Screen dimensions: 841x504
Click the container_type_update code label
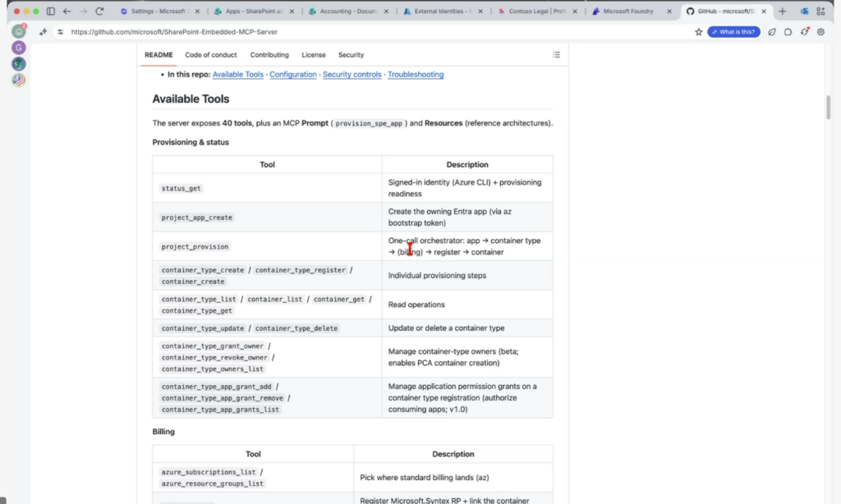coord(203,328)
